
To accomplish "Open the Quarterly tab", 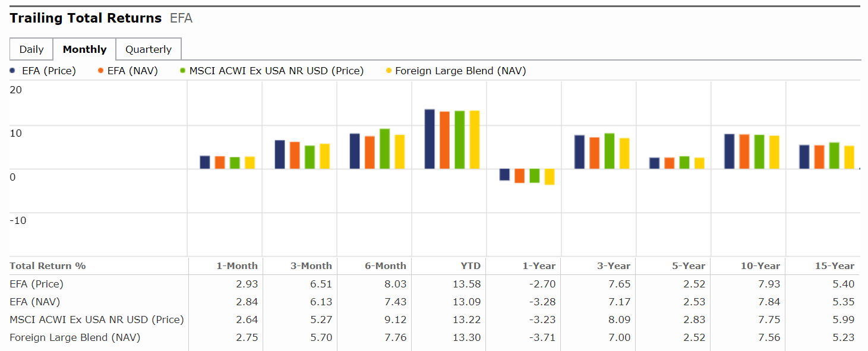I will click(149, 49).
